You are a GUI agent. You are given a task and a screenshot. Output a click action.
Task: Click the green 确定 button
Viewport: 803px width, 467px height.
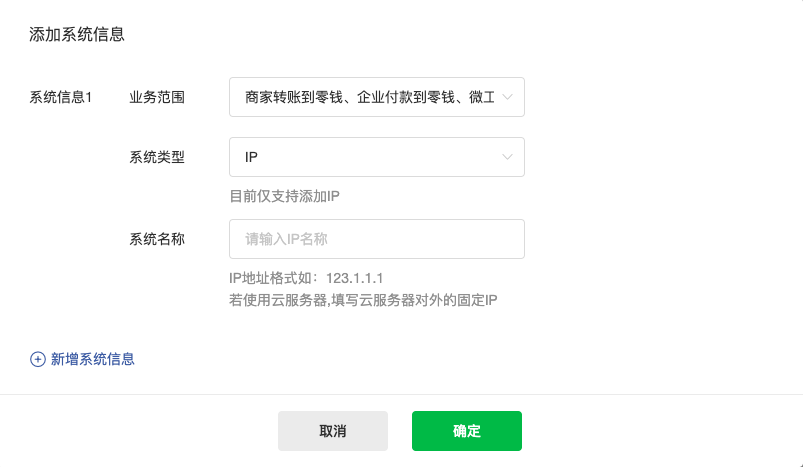467,431
